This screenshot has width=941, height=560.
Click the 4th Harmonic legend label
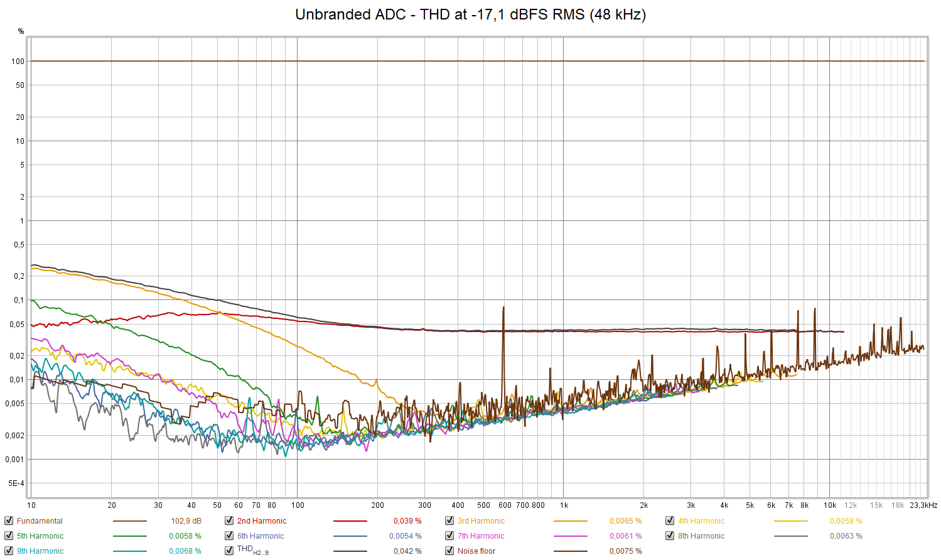point(701,521)
